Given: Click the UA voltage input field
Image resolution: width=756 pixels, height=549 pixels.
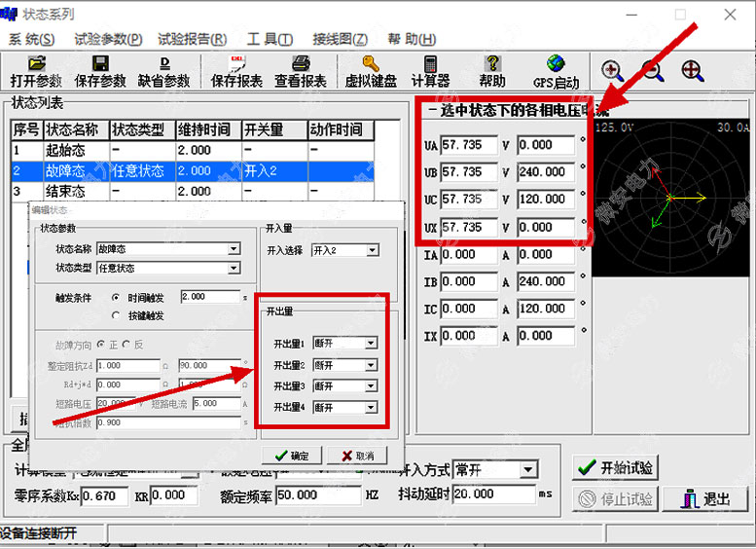Looking at the screenshot, I should coord(467,145).
